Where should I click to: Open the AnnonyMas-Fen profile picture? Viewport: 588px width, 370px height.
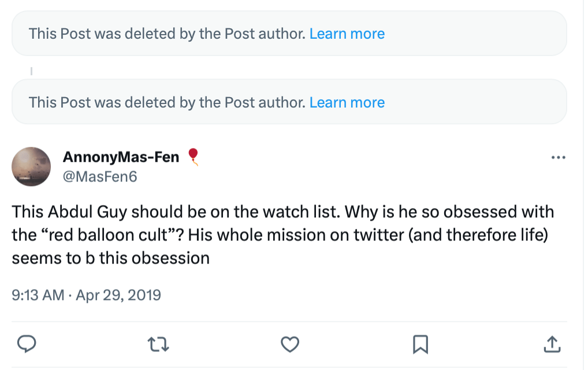(31, 166)
